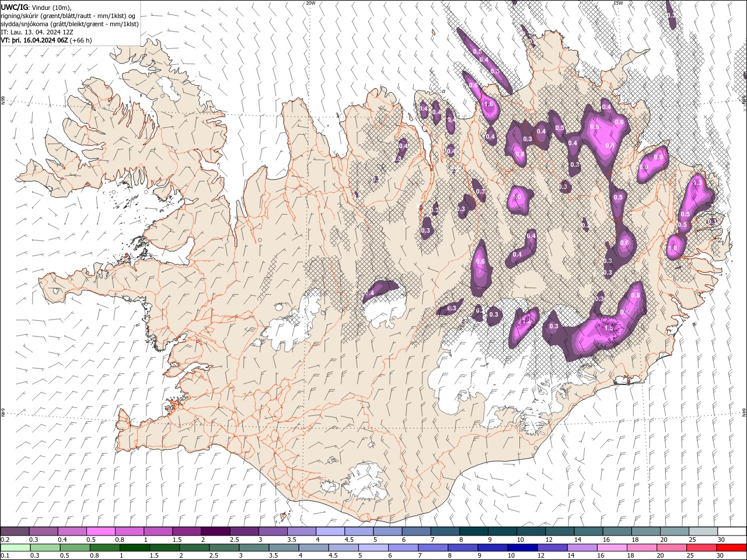Image resolution: width=747 pixels, height=560 pixels.
Task: Click the '0.1' label in bottom legend row
Action: [5, 556]
